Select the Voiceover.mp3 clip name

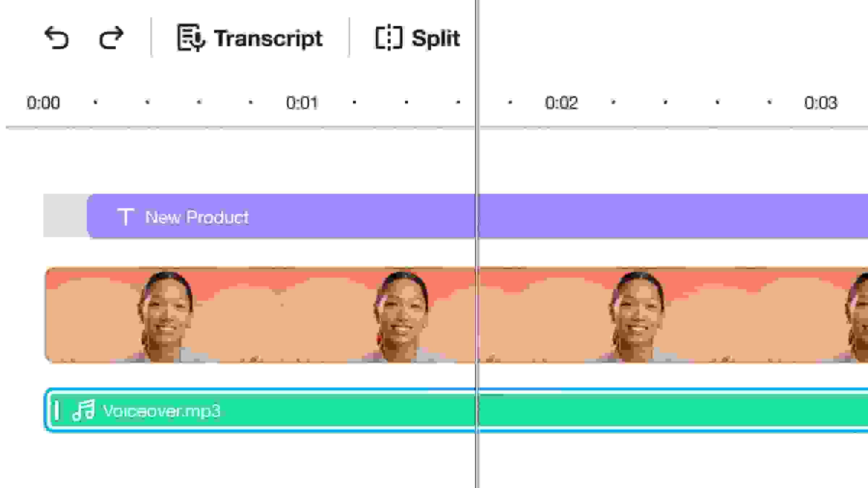162,411
